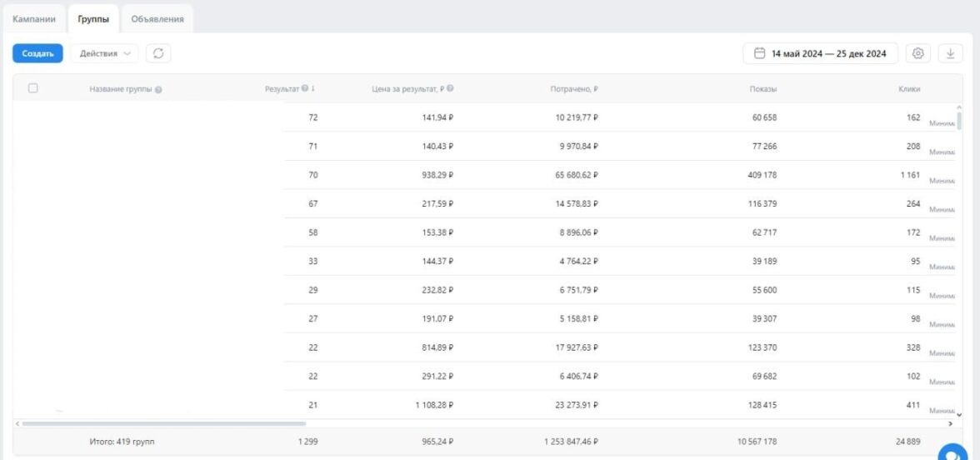Switch to the Объявления tab

157,18
